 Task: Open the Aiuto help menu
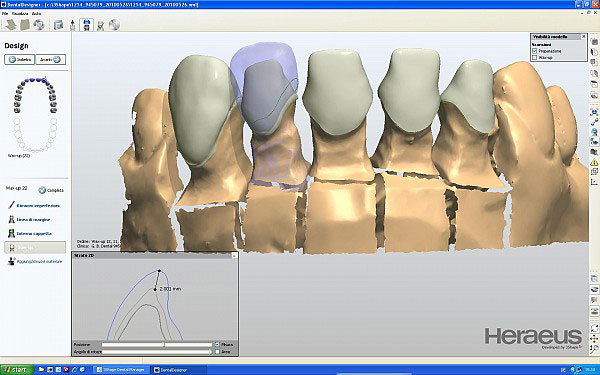[x=36, y=13]
